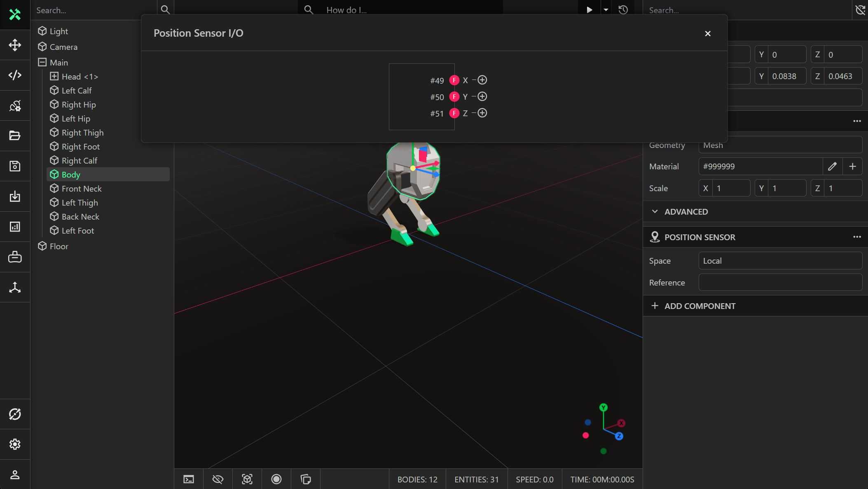868x489 pixels.
Task: Open the import/download panel
Action: pos(15,197)
